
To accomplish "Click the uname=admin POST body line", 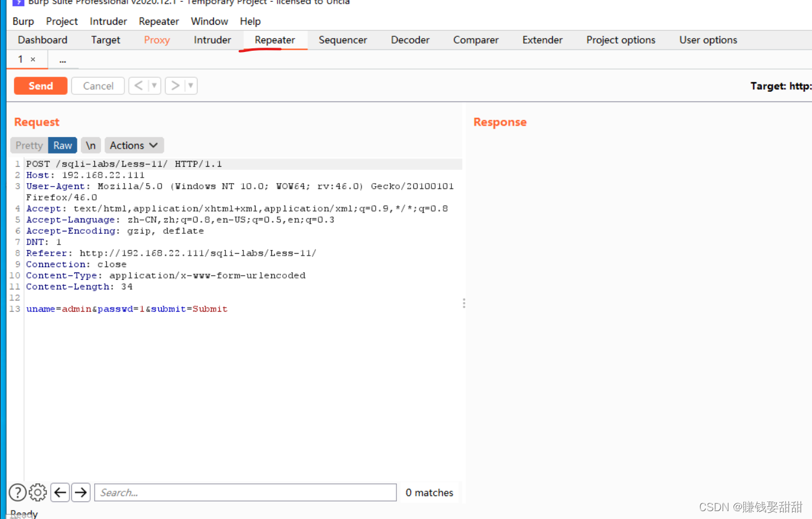I will (127, 309).
